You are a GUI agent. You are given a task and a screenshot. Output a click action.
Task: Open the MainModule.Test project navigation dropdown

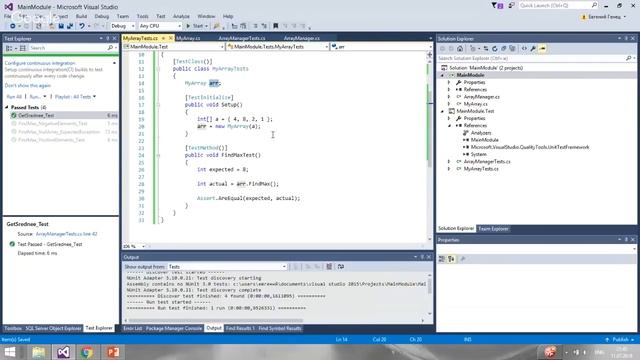[173, 47]
